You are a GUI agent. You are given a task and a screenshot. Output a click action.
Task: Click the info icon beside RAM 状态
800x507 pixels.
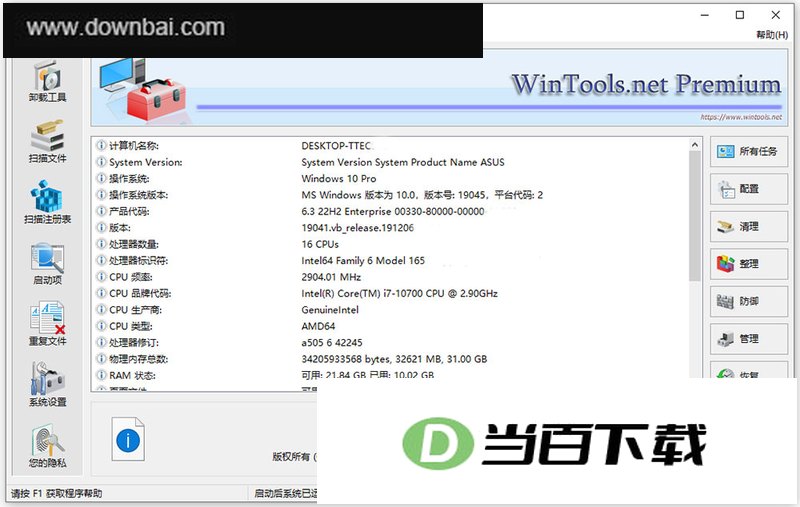click(x=102, y=375)
